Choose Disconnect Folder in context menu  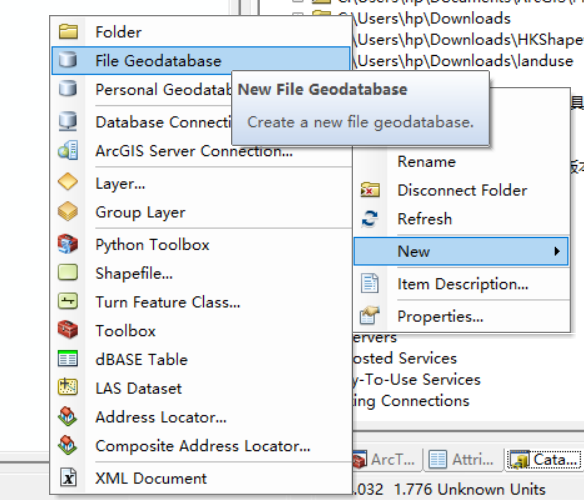(461, 190)
